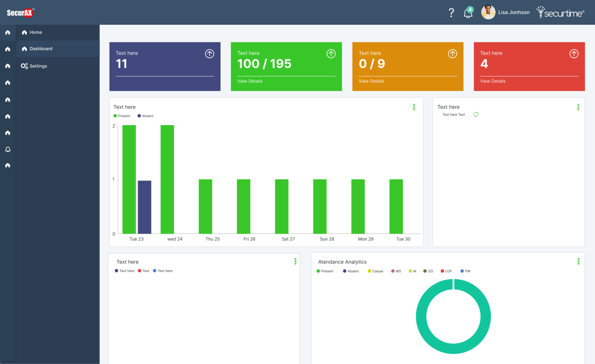
Task: Click the help question mark icon
Action: [451, 12]
